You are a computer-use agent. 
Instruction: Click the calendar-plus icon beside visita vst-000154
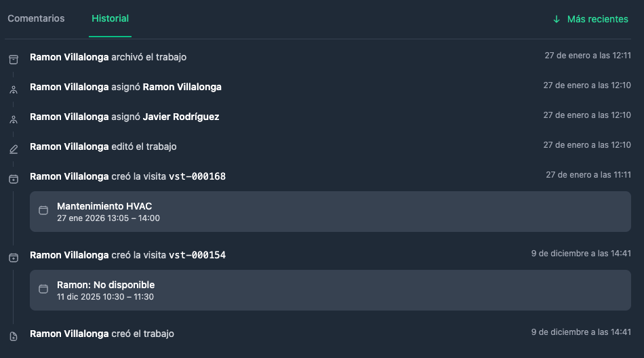14,258
